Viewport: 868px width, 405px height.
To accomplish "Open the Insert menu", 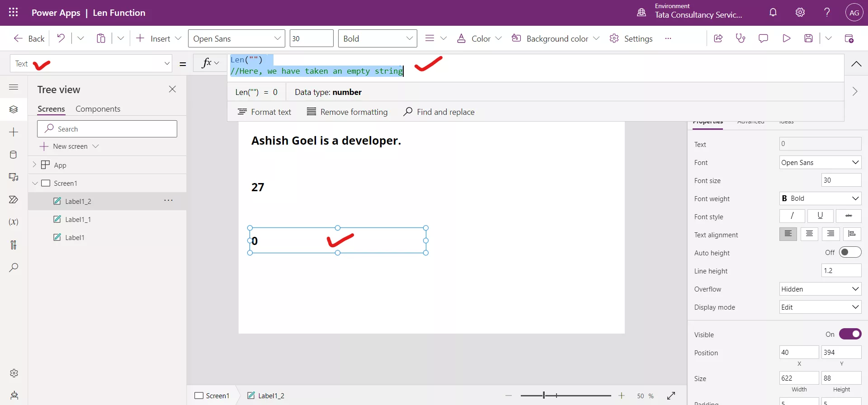I will (158, 38).
